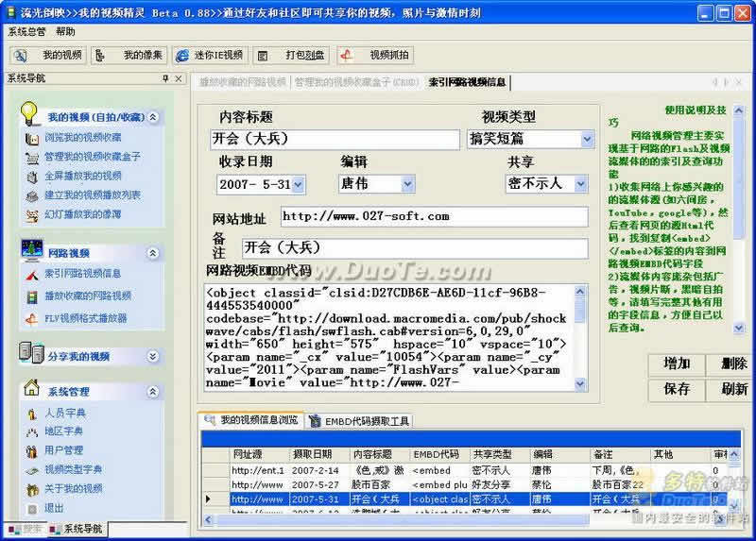The width and height of the screenshot is (756, 541).
Task: Click icon beside 用户管理
Action: (x=32, y=451)
